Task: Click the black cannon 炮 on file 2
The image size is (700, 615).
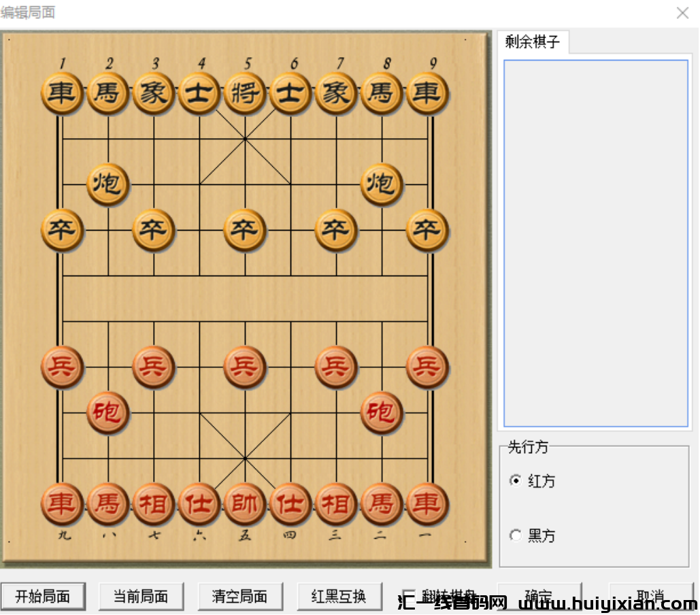Action: click(107, 184)
